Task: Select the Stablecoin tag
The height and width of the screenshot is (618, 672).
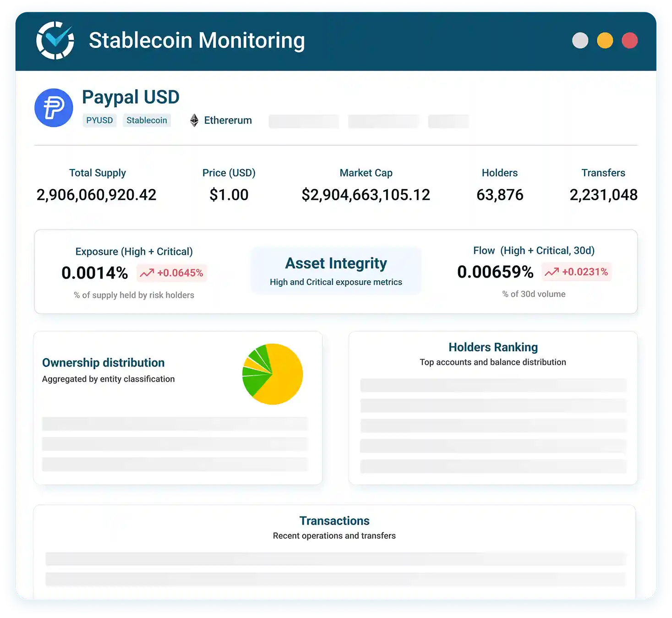Action: click(x=147, y=120)
